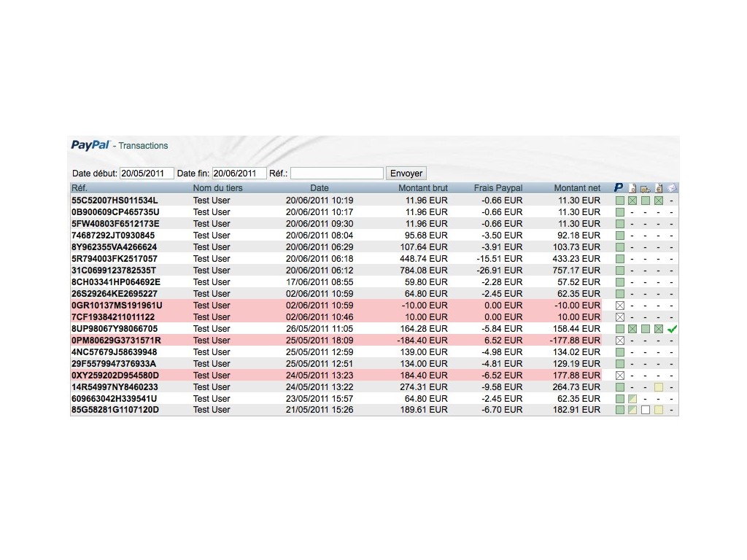This screenshot has width=747, height=560.
Task: Open transaction reference 8CH03341HP064692E
Action: pyautogui.click(x=116, y=282)
